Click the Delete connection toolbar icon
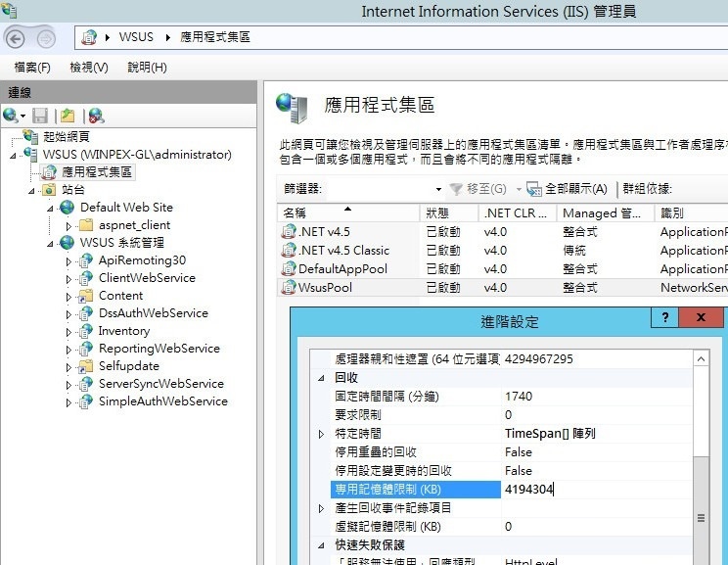This screenshot has width=728, height=565. click(x=96, y=116)
